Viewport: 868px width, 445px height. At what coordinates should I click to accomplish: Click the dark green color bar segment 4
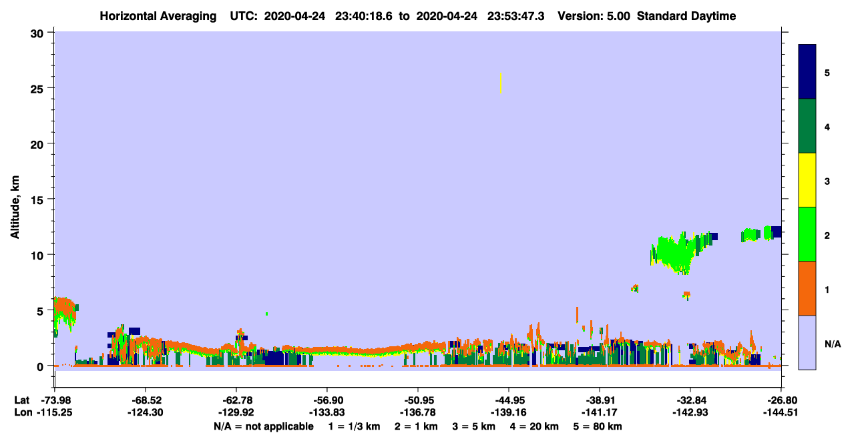tap(807, 126)
